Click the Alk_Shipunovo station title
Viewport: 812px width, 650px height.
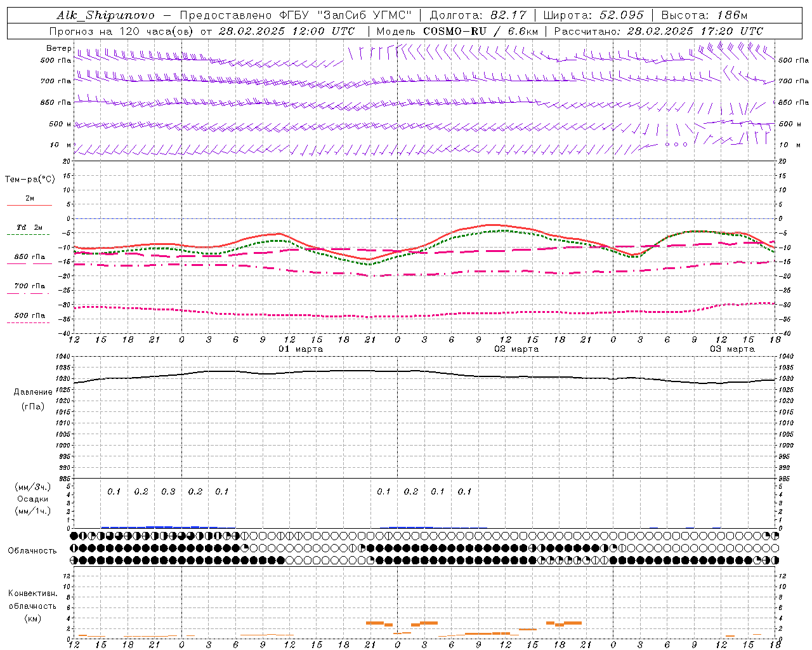click(x=105, y=15)
